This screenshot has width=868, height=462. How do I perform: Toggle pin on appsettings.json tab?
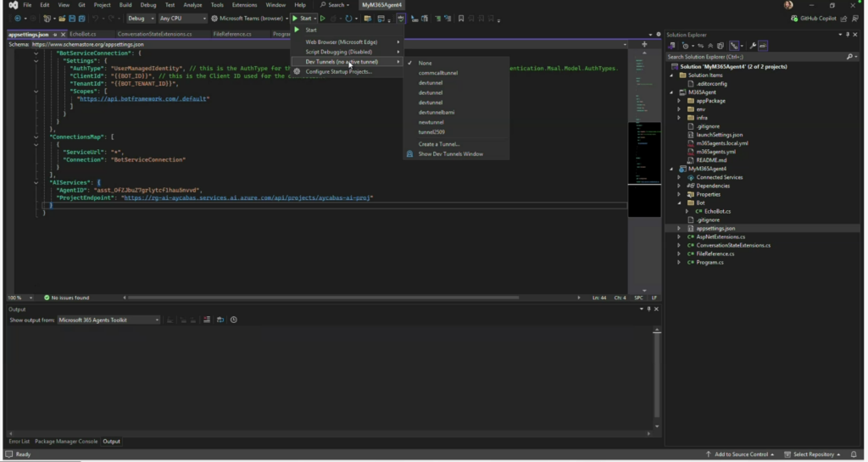pos(55,34)
